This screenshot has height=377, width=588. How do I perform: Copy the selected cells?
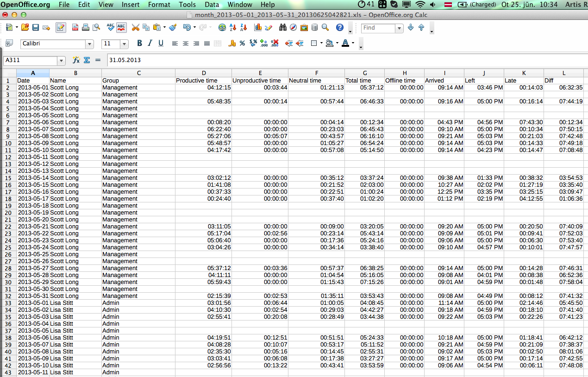146,28
